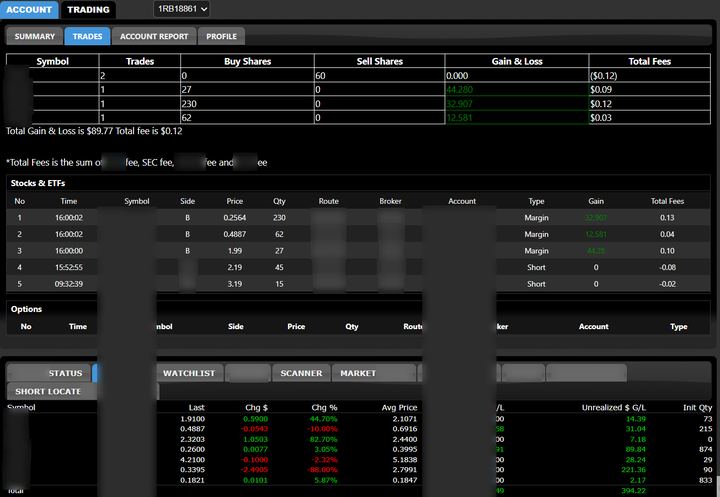Select the 82.70% change value
This screenshot has width=720, height=497.
click(323, 439)
